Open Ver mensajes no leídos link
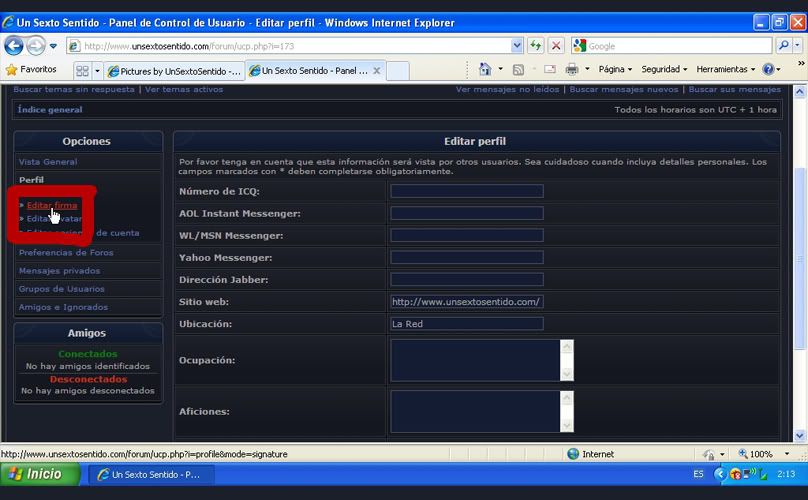 (x=507, y=89)
